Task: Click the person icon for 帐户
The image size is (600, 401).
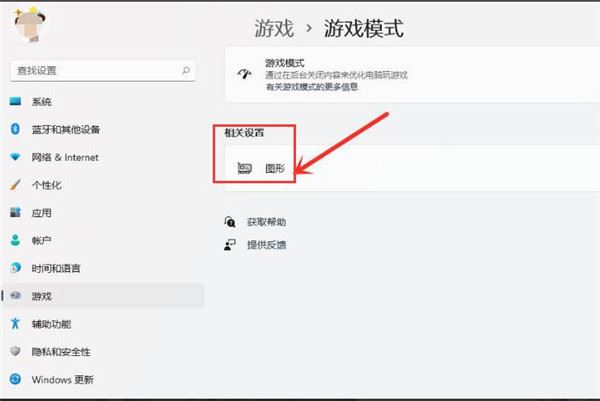Action: (x=15, y=241)
